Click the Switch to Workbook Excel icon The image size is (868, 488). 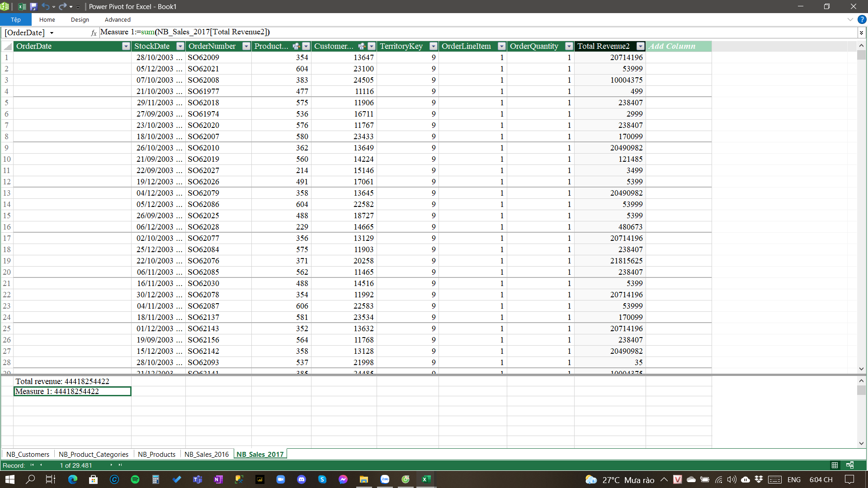[22, 6]
